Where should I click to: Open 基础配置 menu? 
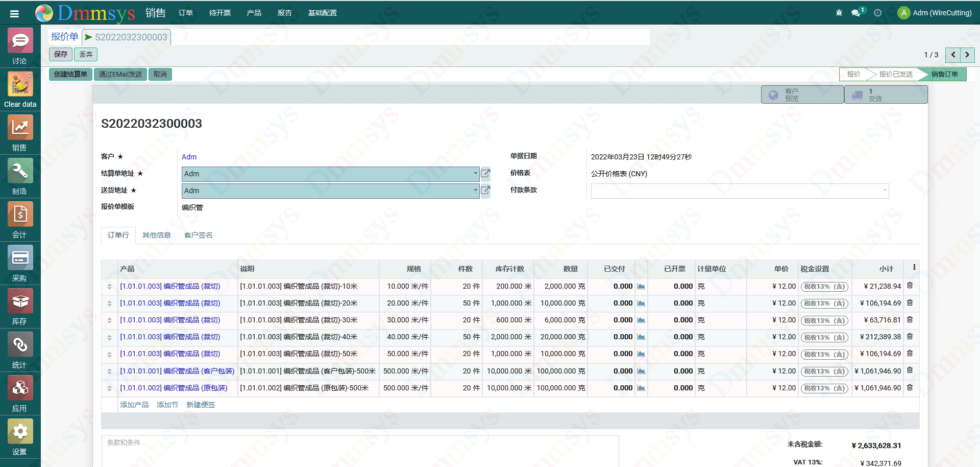tap(323, 13)
